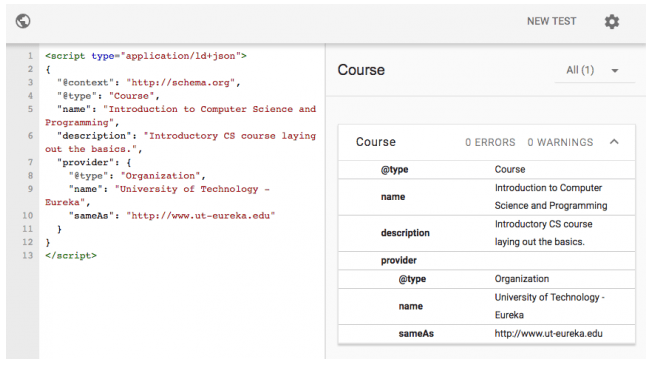Click the provider @type Organization row

487,279
